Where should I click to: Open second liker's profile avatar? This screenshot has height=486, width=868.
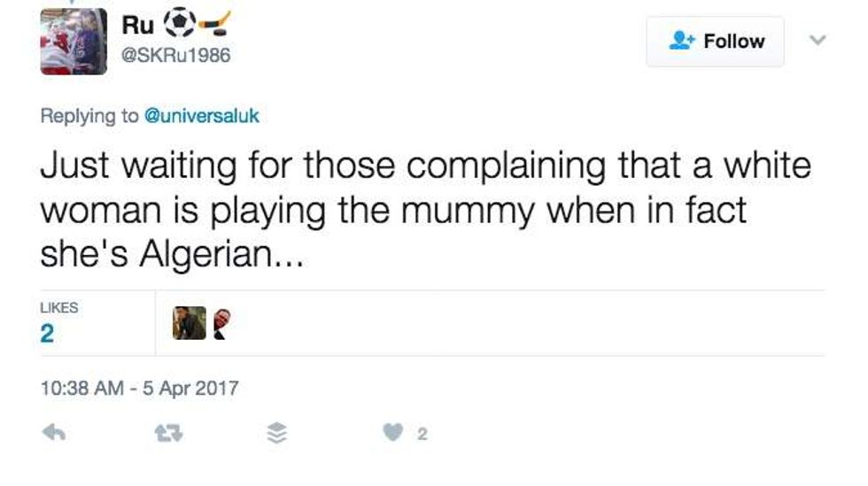pos(221,323)
